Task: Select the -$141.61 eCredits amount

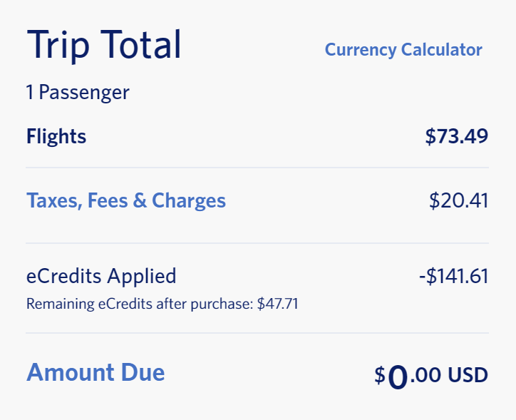Action: [x=453, y=276]
